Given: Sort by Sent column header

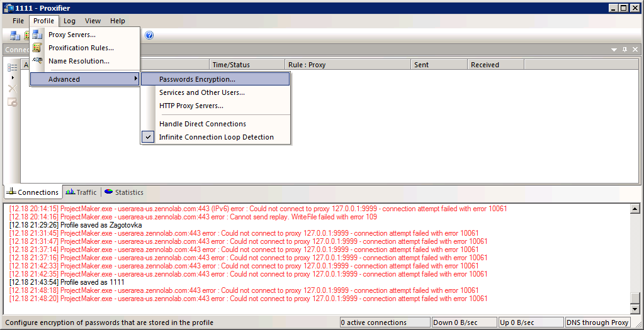Looking at the screenshot, I should [439, 65].
